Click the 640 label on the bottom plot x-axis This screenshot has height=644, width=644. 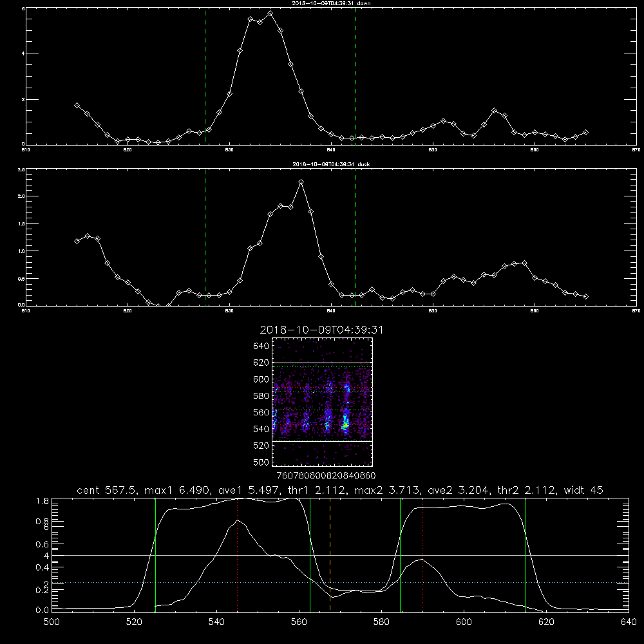(629, 622)
